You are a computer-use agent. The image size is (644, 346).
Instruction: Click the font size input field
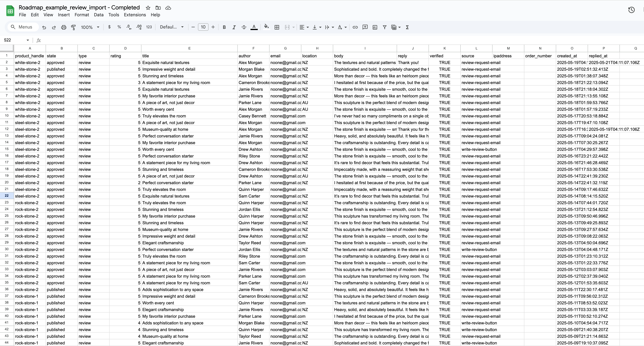click(203, 27)
